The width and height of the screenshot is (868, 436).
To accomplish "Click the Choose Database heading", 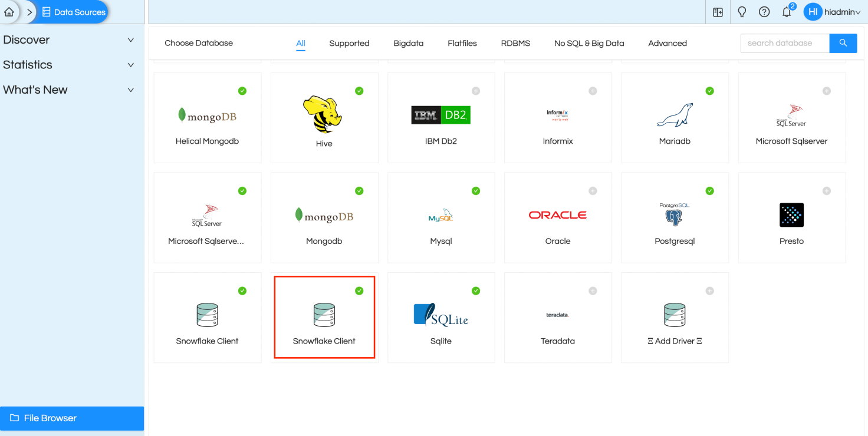I will [199, 43].
